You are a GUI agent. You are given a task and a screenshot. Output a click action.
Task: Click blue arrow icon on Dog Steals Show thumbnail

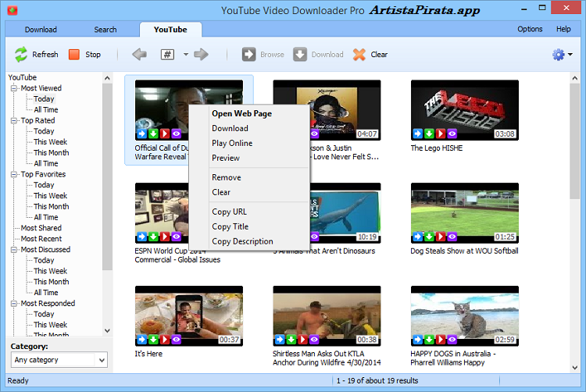pyautogui.click(x=417, y=237)
